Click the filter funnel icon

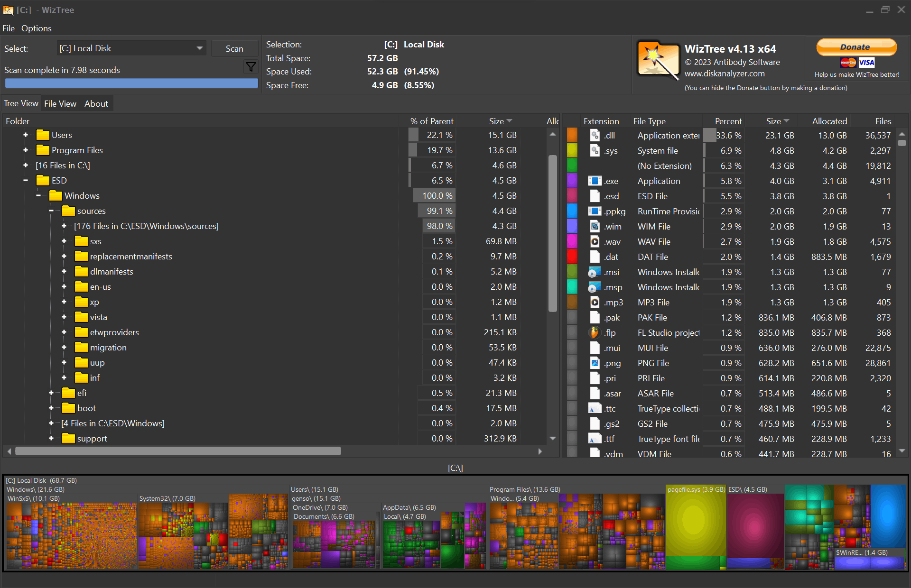(251, 67)
